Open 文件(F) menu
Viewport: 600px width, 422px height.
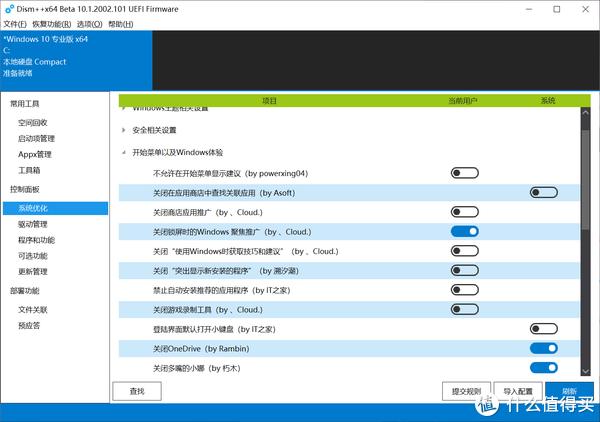(15, 24)
